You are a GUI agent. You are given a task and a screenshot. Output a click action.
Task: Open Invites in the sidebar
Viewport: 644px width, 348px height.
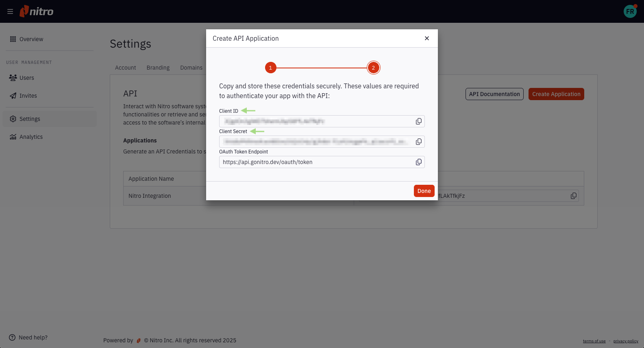click(x=28, y=96)
